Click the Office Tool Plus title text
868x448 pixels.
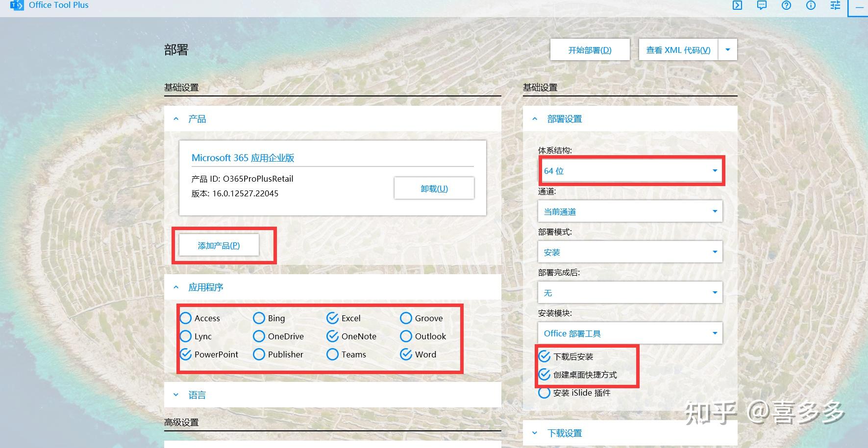click(59, 5)
